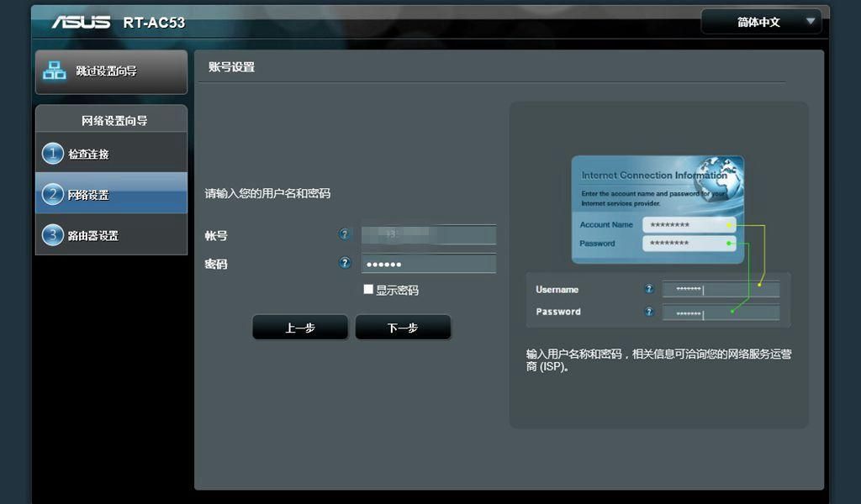The image size is (861, 504).
Task: Click the help icon beside Username in illustration
Action: tap(649, 288)
